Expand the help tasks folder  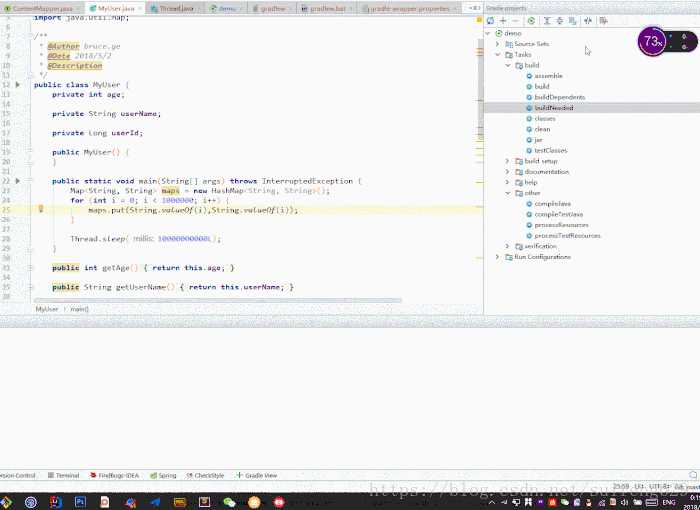click(508, 182)
